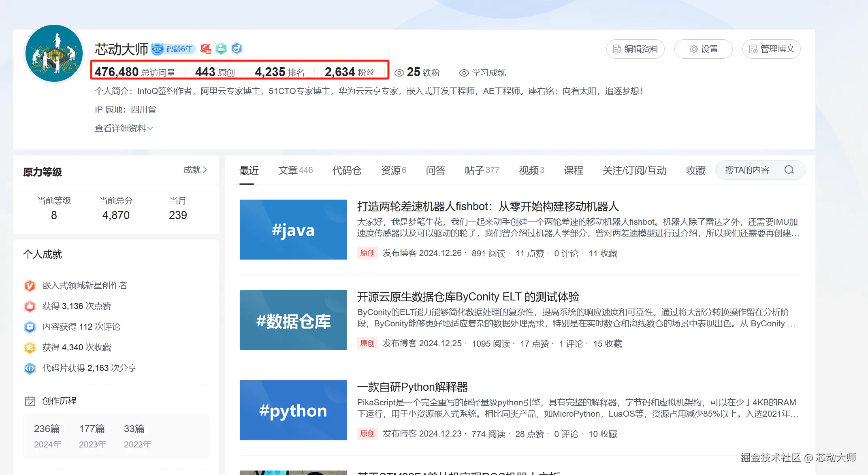Click the magnifier search icon
Screen dimensions: 868x475
coord(789,170)
